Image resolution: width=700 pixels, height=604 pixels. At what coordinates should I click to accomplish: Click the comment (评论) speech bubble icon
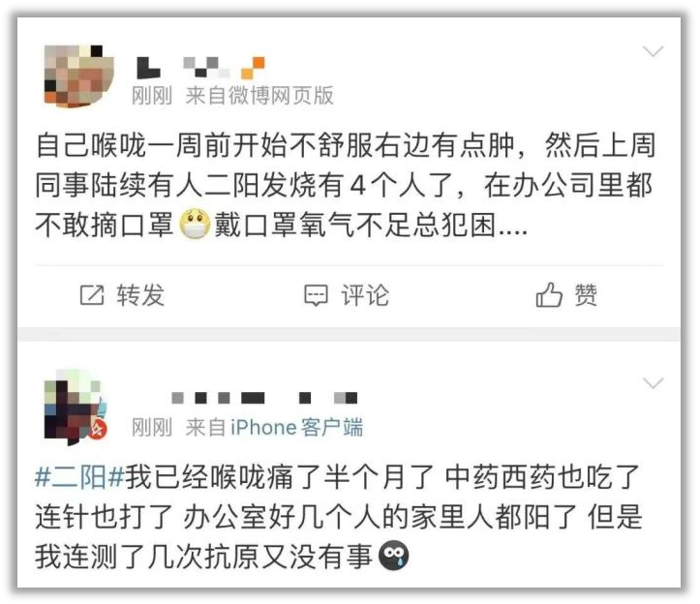[316, 295]
